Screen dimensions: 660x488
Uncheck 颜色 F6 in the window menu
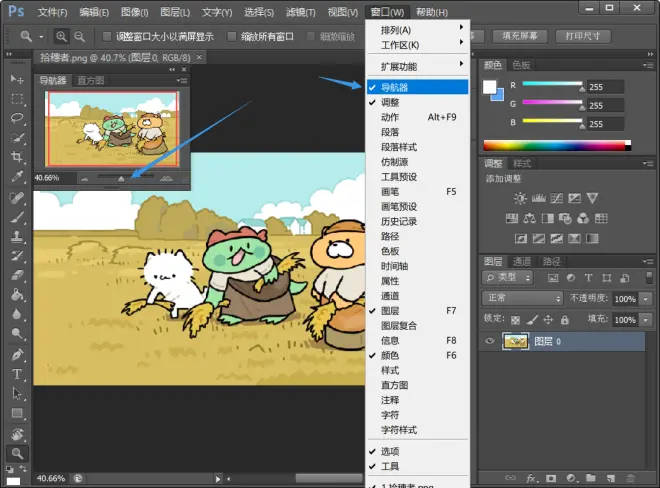(417, 355)
